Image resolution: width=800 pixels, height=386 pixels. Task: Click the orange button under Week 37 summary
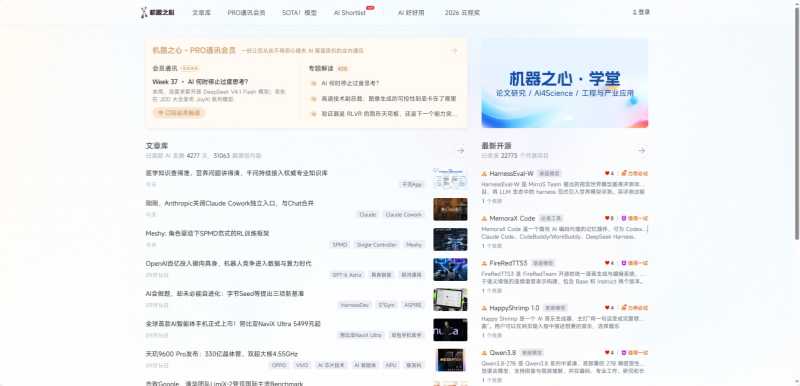click(x=179, y=113)
